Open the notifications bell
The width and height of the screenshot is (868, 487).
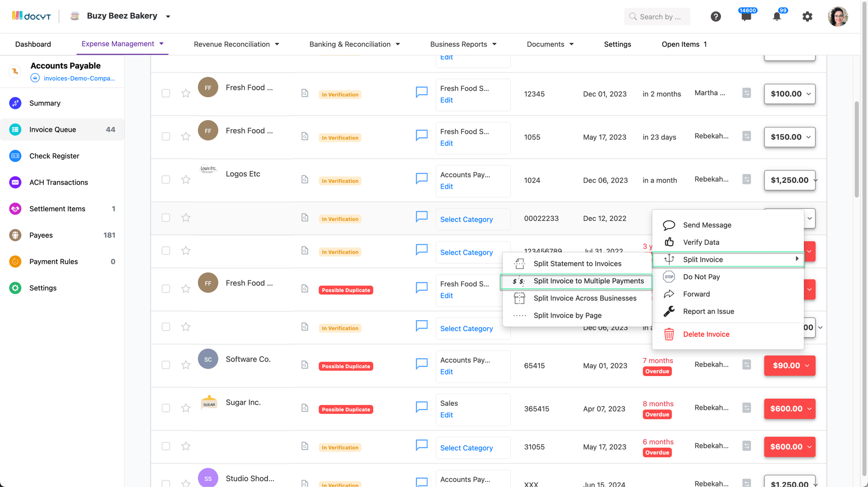776,16
